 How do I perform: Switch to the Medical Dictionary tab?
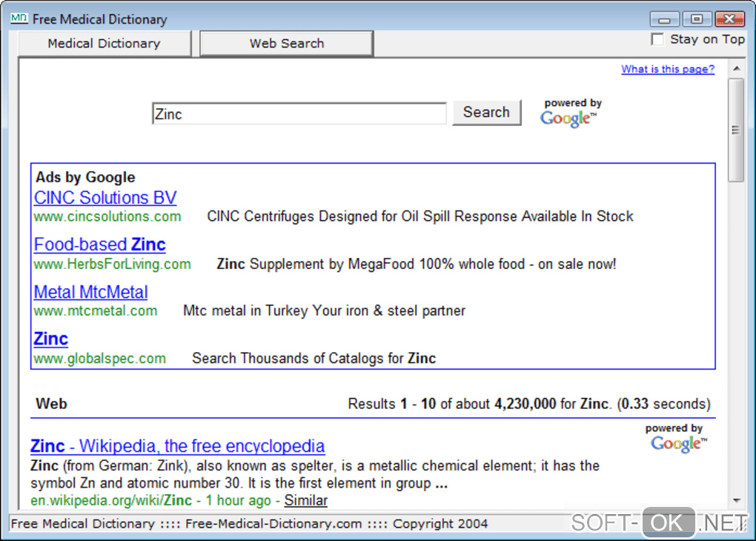click(105, 44)
